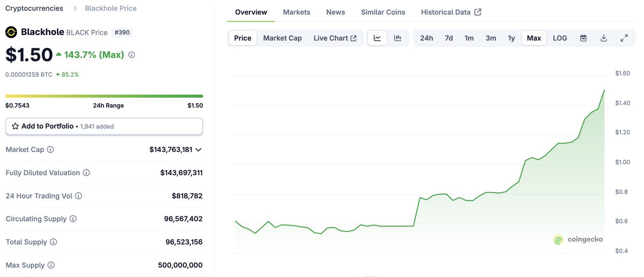Info icon beside Max Supply
644x277 pixels.
[50, 265]
